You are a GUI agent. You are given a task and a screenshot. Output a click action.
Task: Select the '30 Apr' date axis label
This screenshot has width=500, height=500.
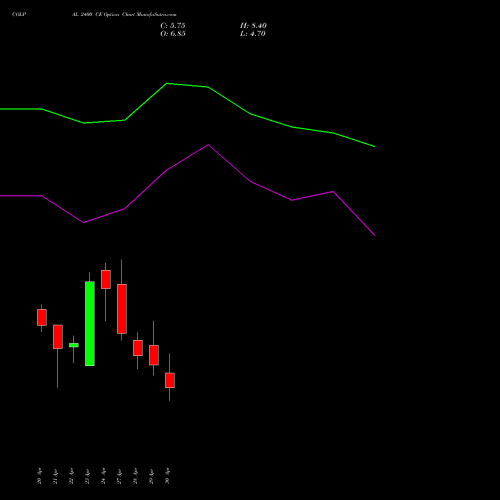tap(167, 476)
